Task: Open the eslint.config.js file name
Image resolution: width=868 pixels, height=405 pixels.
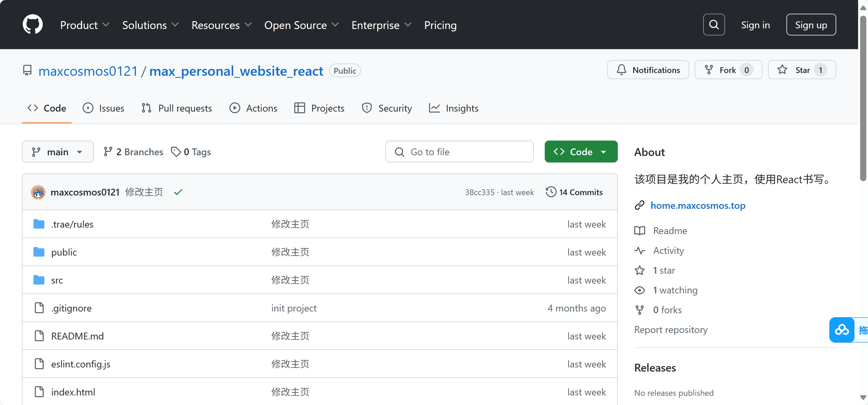Action: [81, 364]
